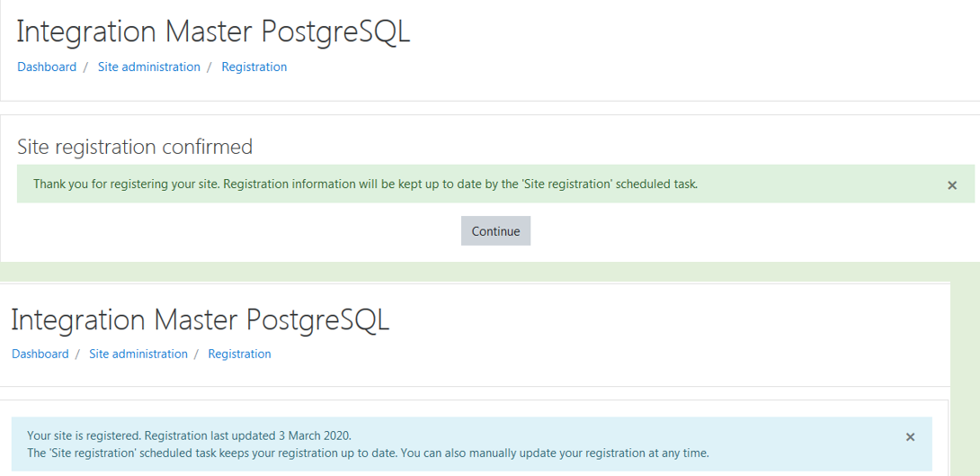Select Registration breadcrumb above the blue alert
Image resolution: width=980 pixels, height=476 pixels.
click(239, 354)
